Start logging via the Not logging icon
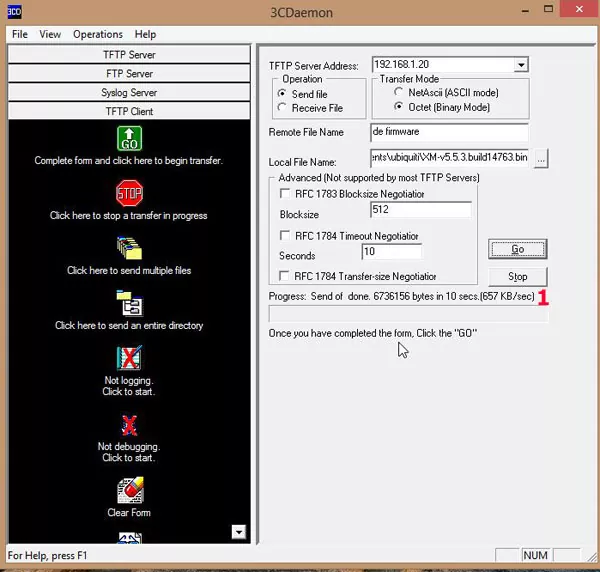This screenshot has width=600, height=572. [x=129, y=357]
